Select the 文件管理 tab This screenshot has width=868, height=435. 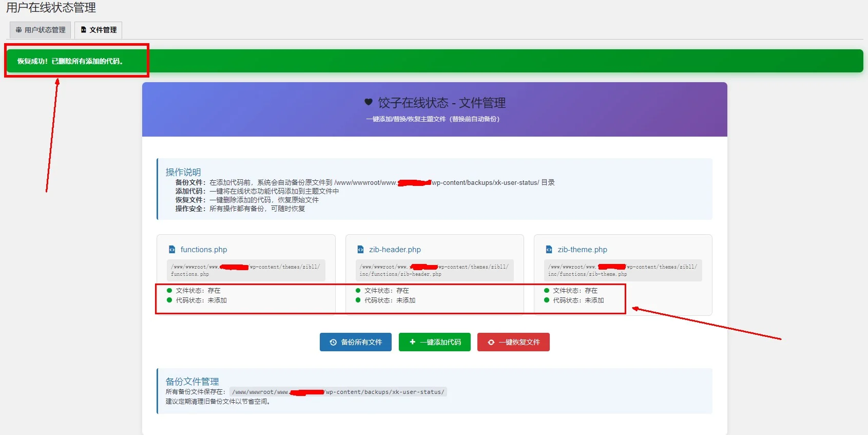point(98,30)
